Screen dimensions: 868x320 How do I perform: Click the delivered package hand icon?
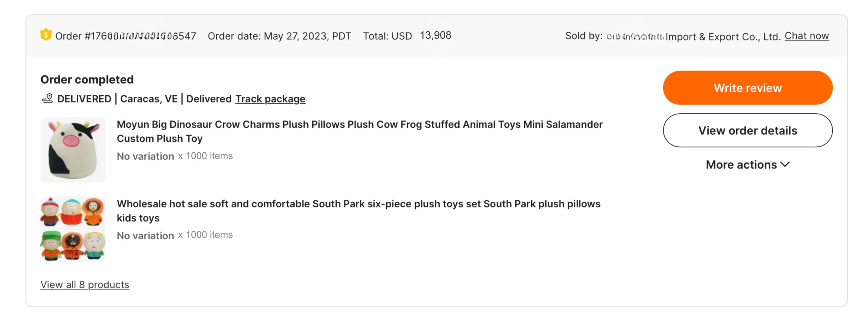pos(47,98)
